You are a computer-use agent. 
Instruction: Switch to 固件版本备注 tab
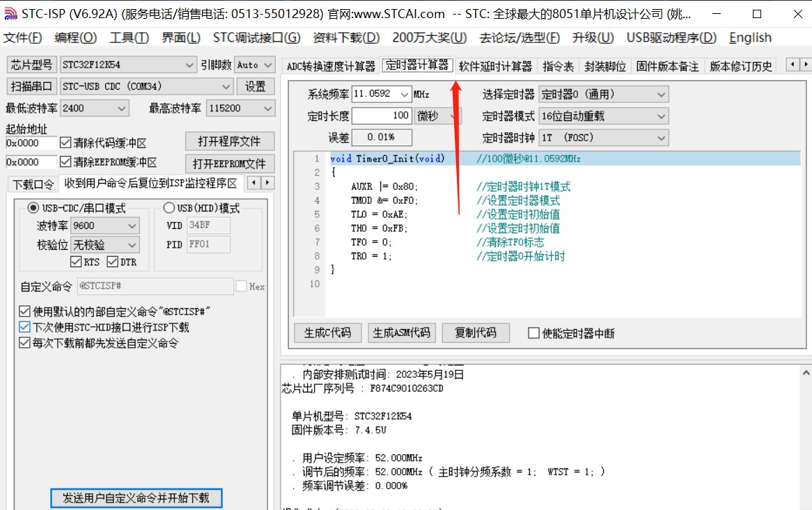pyautogui.click(x=668, y=66)
